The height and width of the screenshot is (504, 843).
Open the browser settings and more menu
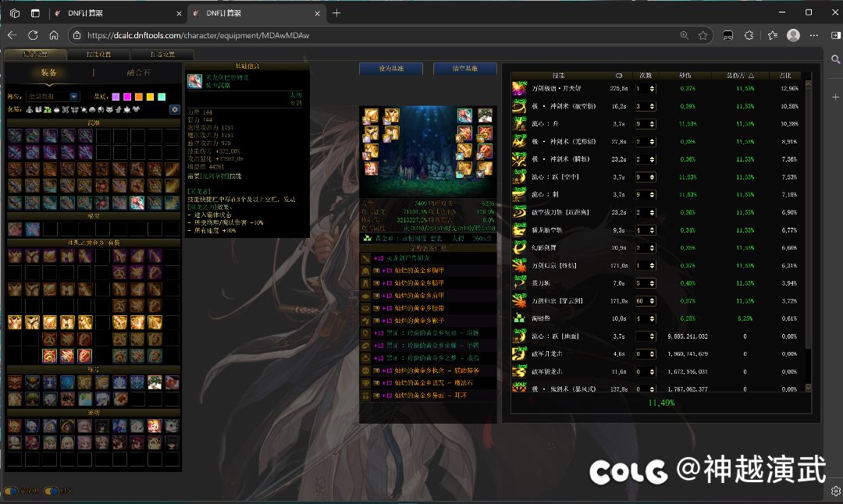point(814,35)
